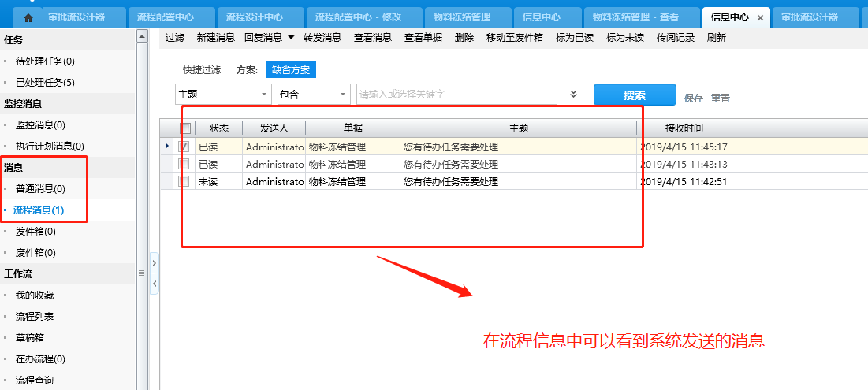868x390 pixels.
Task: Open 流程列表 sidebar item
Action: tap(35, 317)
